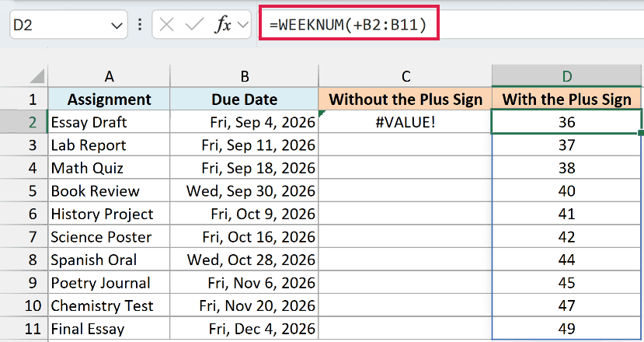Click the Final Essay cell
Image resolution: width=644 pixels, height=342 pixels.
109,329
